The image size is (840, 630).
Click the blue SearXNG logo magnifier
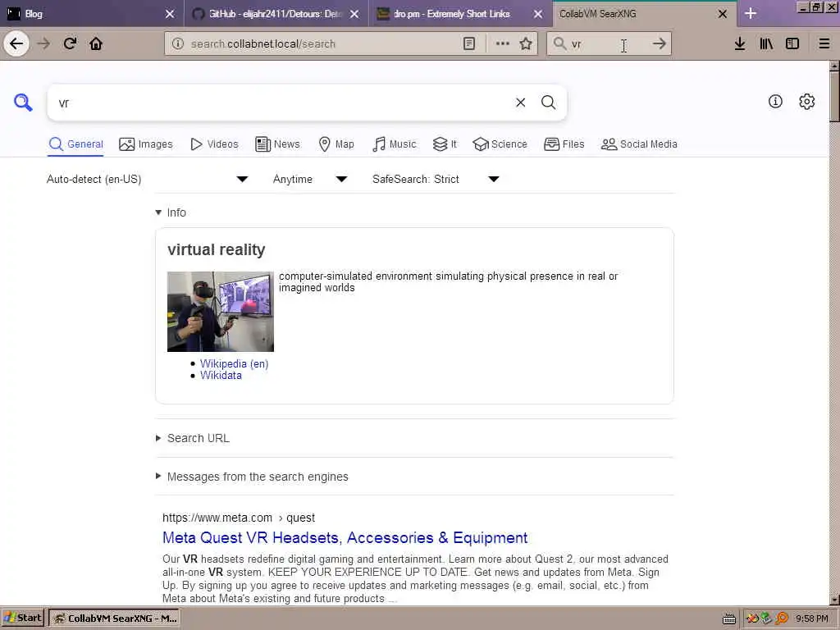tap(23, 102)
